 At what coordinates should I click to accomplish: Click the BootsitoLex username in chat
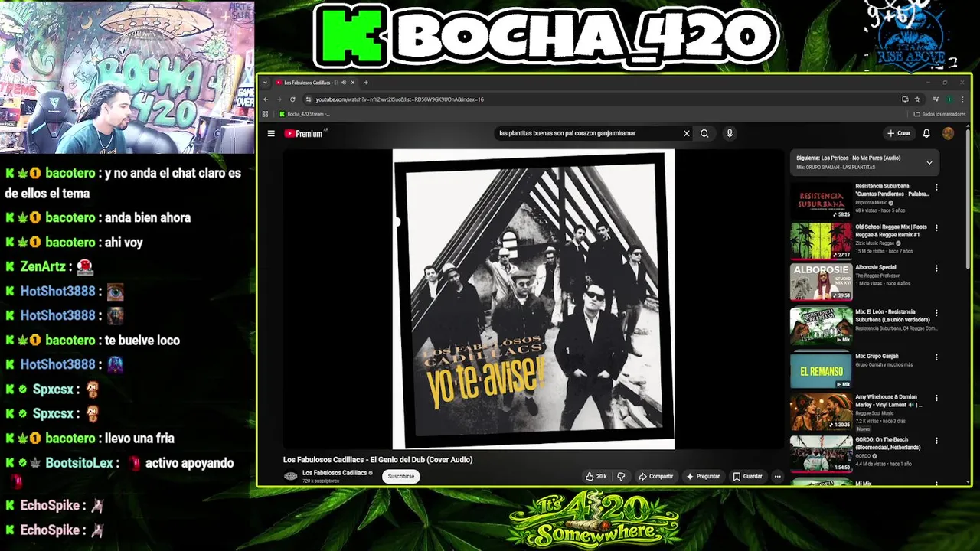[x=79, y=463]
